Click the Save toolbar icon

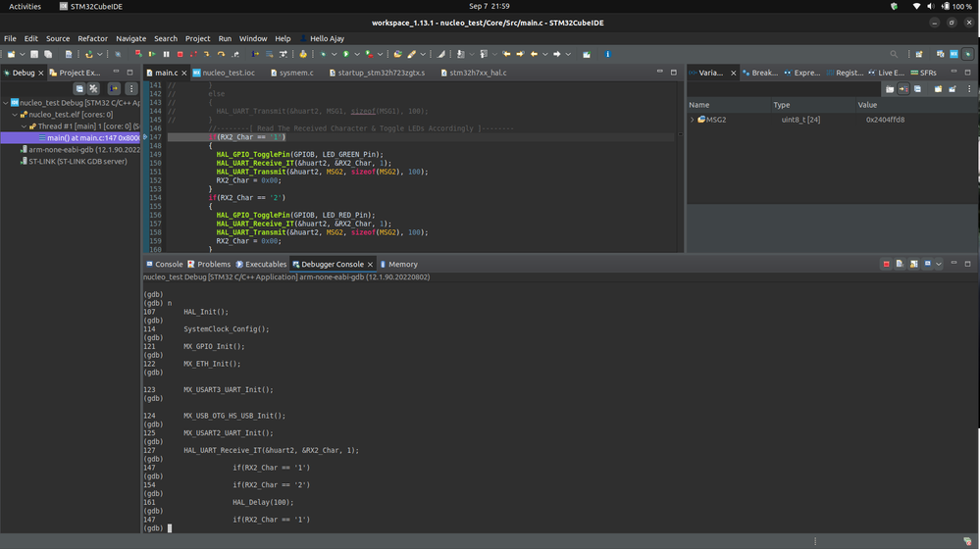coord(34,54)
